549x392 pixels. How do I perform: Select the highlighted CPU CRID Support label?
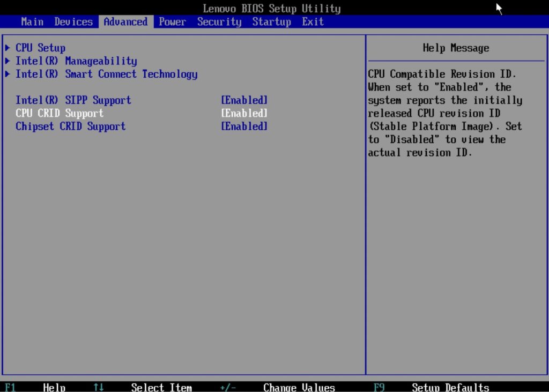pyautogui.click(x=60, y=113)
